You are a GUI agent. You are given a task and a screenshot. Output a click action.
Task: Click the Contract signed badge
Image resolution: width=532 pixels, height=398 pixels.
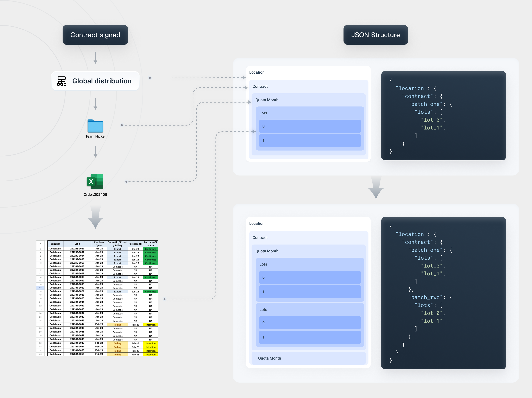95,35
